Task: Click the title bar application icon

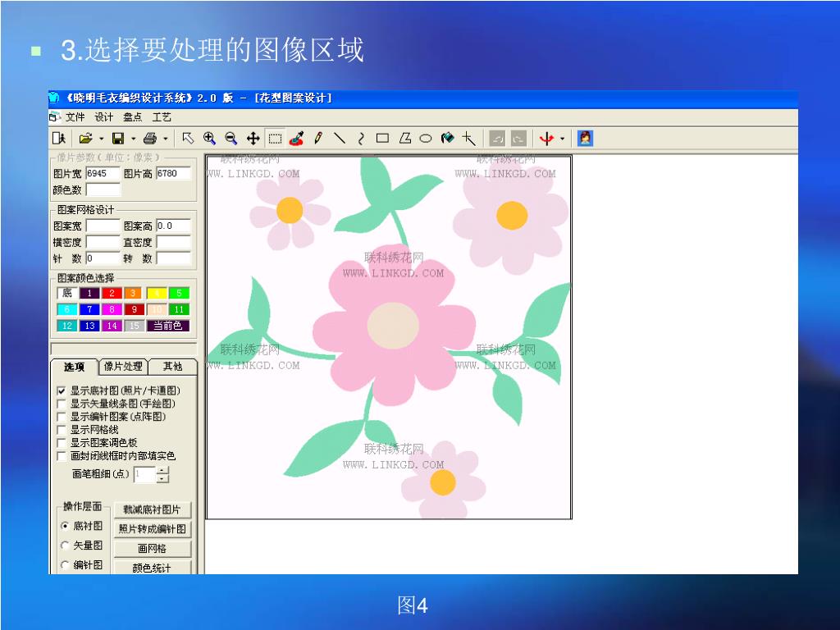Action: pos(53,98)
